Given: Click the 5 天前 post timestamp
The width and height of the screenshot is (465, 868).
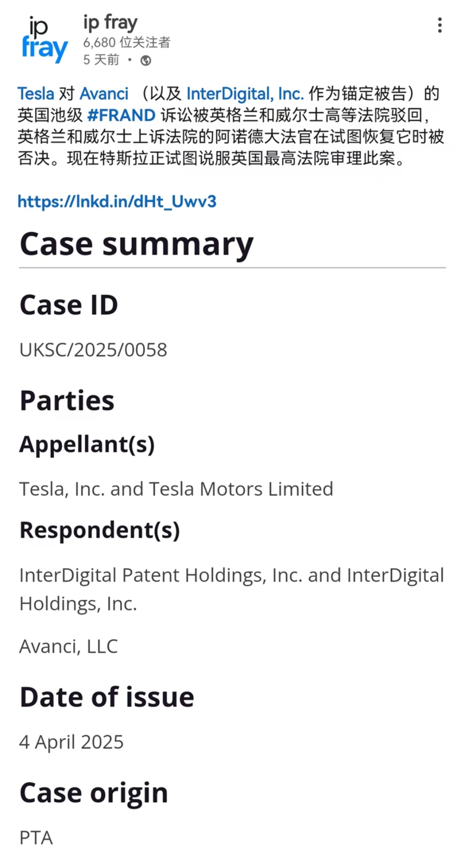Looking at the screenshot, I should (x=101, y=60).
